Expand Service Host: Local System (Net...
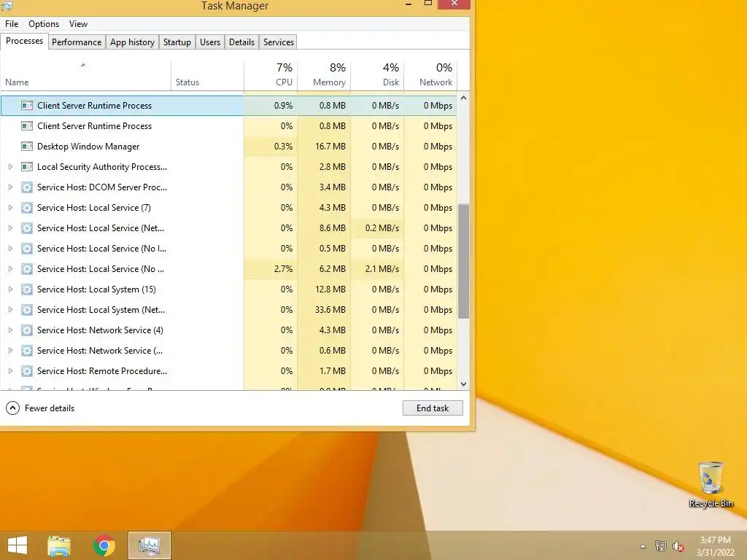This screenshot has height=560, width=747. coord(10,310)
